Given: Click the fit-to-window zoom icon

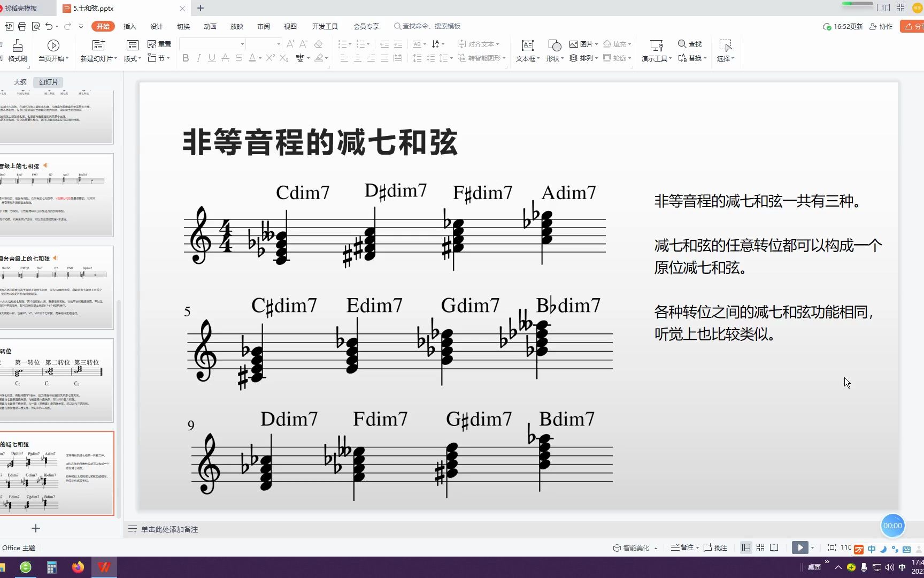Looking at the screenshot, I should point(831,547).
